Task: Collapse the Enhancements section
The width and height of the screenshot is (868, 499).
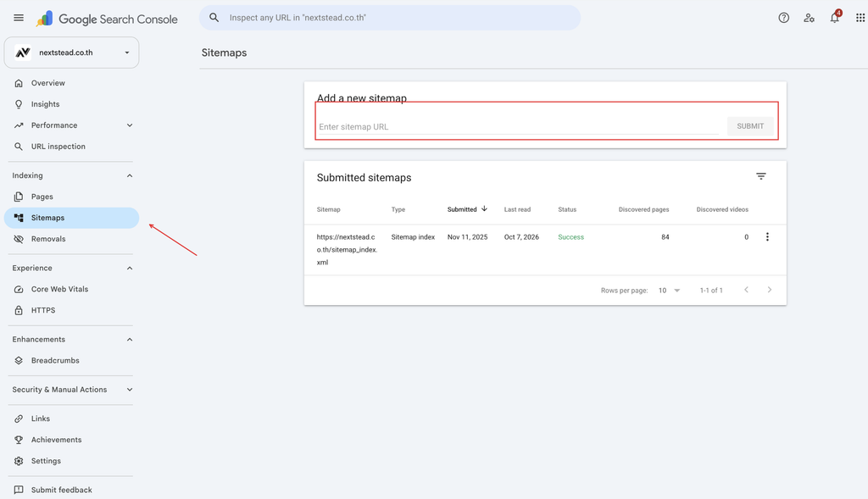Action: [x=130, y=339]
